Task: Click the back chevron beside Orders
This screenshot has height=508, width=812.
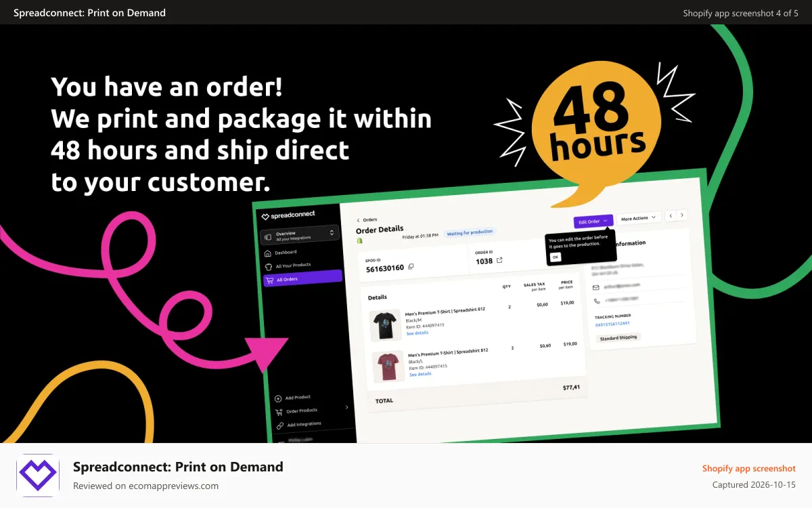Action: click(x=359, y=220)
